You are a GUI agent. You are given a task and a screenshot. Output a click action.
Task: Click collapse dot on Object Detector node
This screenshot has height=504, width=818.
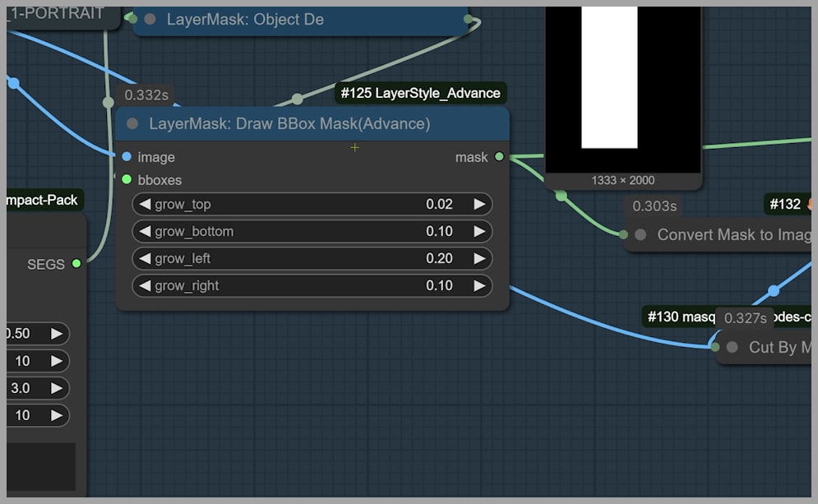click(150, 19)
